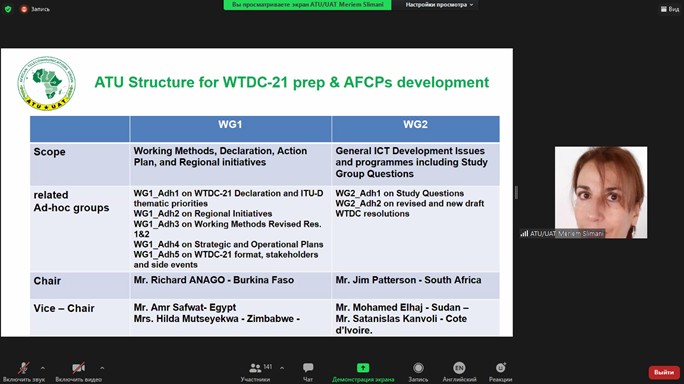Expand audio options arrow beside microphone
The image size is (684, 384).
[43, 368]
